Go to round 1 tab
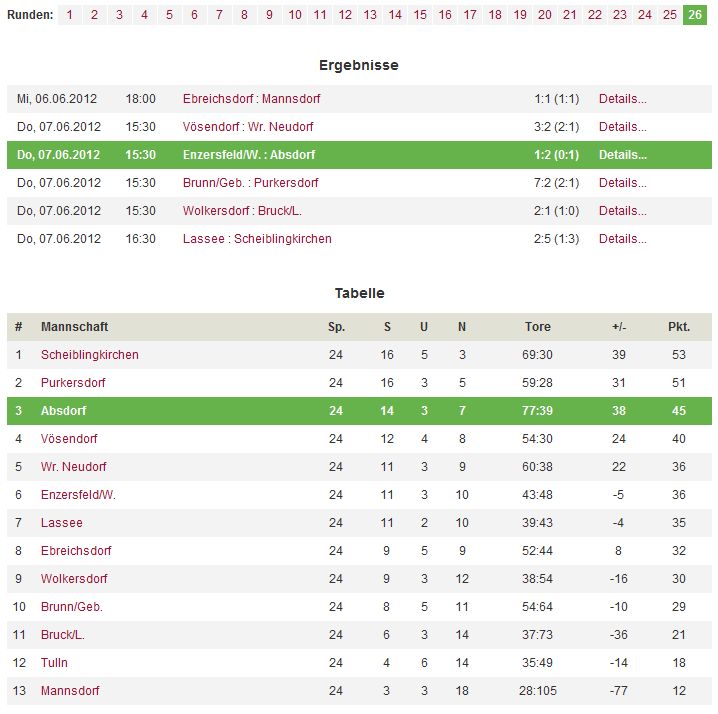This screenshot has height=714, width=718. pos(70,15)
